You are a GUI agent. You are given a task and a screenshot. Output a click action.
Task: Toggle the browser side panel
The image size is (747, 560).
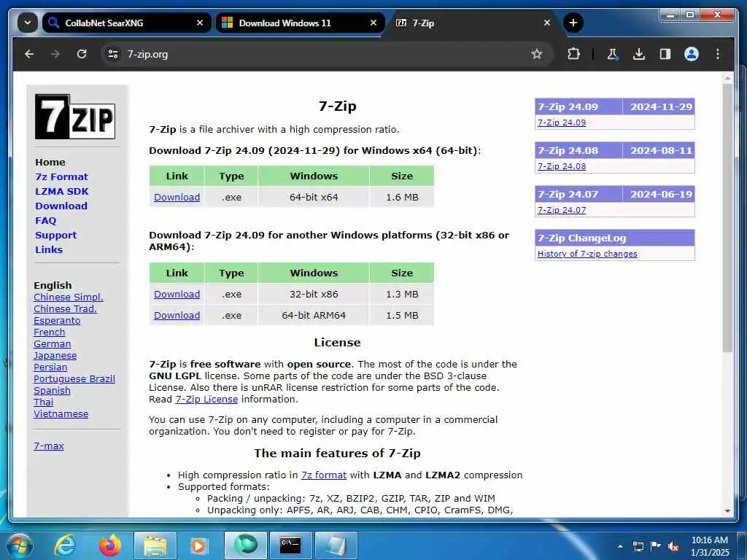[x=665, y=54]
